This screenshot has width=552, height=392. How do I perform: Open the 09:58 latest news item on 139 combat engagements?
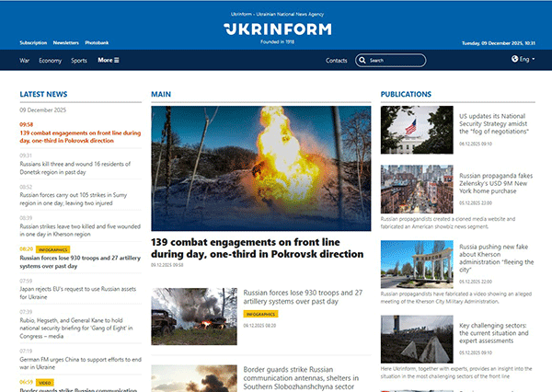(x=80, y=137)
